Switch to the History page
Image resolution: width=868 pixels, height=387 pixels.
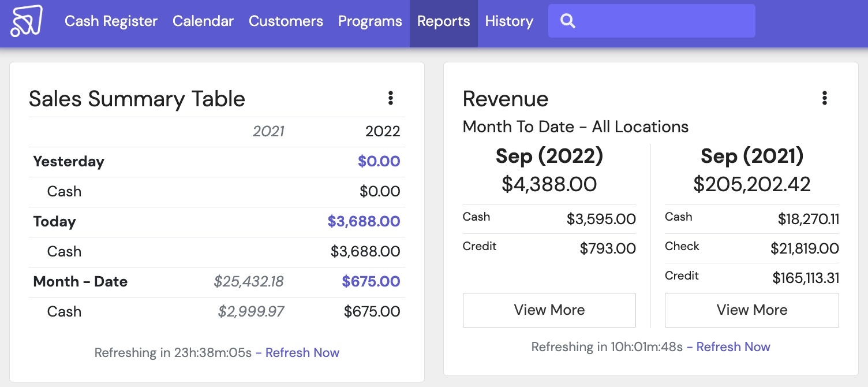tap(509, 21)
